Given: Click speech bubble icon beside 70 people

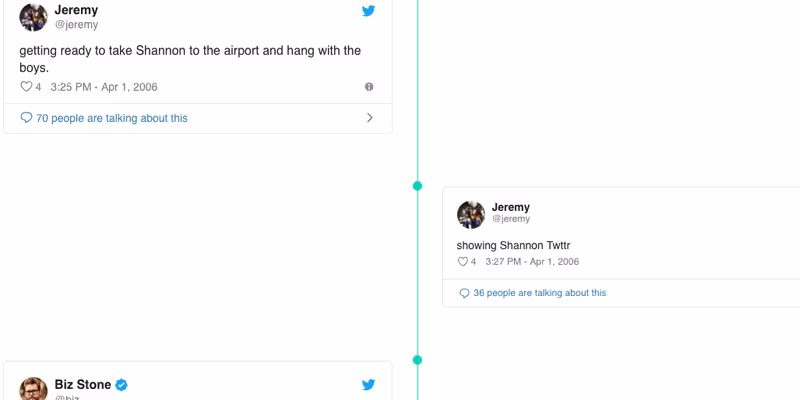Looking at the screenshot, I should [x=26, y=118].
